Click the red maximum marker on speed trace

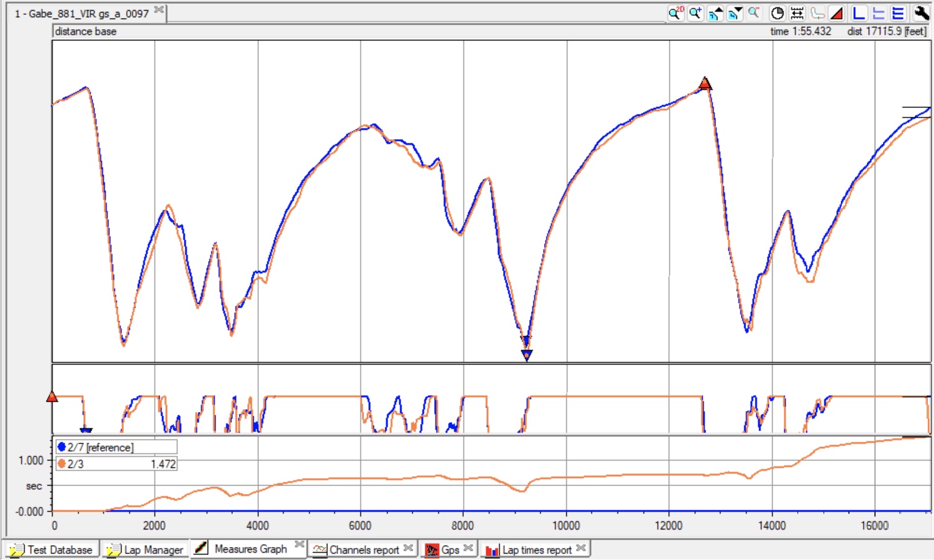click(x=705, y=83)
